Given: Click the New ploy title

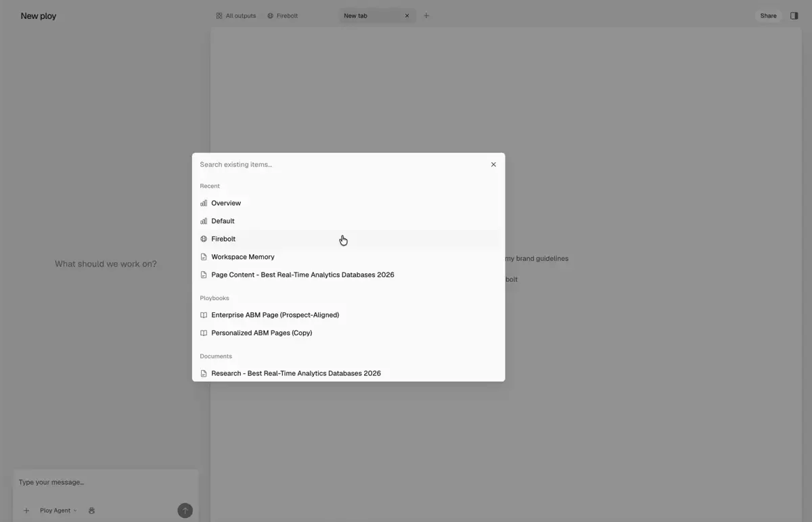Looking at the screenshot, I should [39, 16].
